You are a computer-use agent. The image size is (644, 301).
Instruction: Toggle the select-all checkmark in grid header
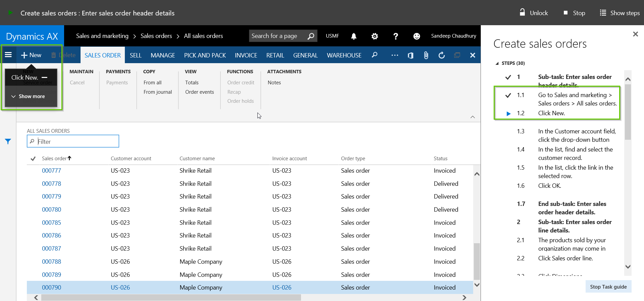tap(33, 159)
